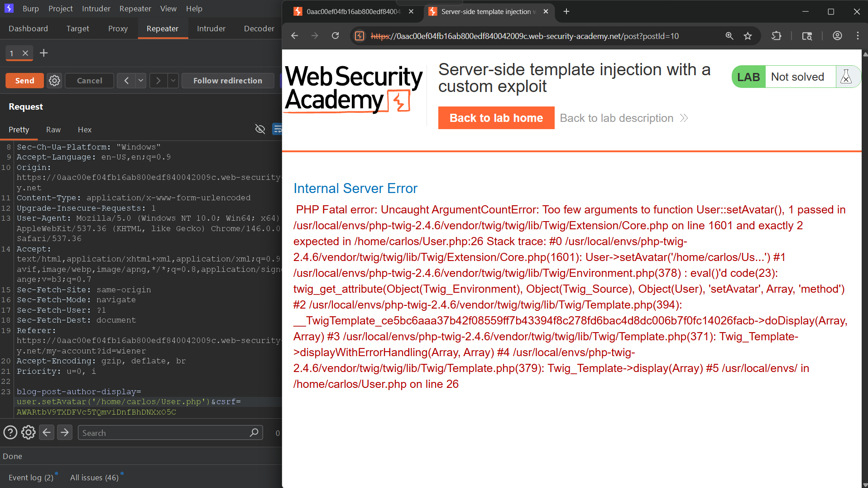This screenshot has height=488, width=868.
Task: Open the Intruder menu in the menu bar
Action: (x=96, y=9)
